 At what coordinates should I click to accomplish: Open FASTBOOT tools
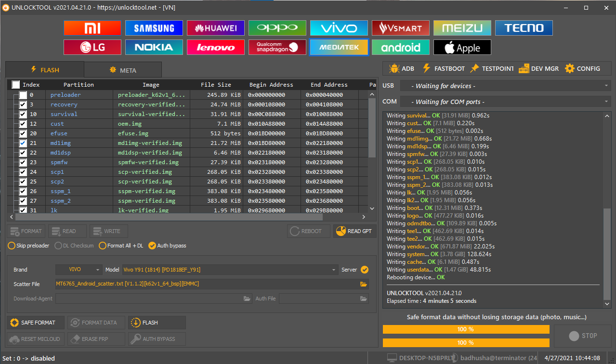click(x=443, y=68)
